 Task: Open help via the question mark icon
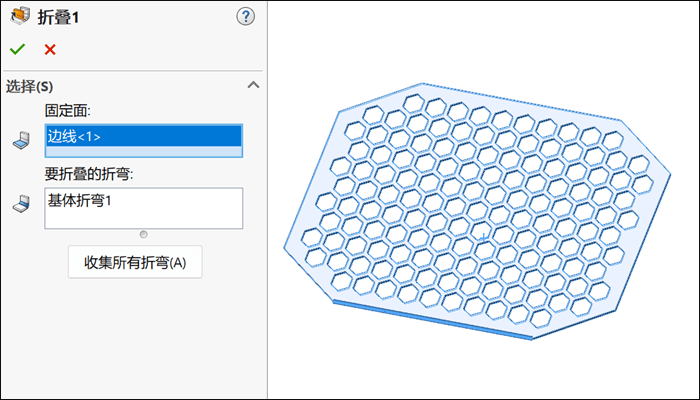pos(245,17)
